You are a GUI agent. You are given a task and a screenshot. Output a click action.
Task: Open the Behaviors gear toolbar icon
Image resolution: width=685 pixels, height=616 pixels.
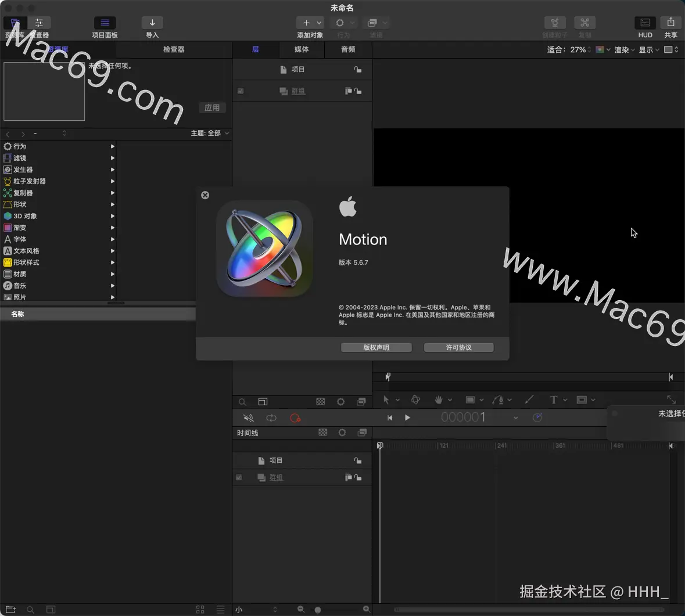340,23
